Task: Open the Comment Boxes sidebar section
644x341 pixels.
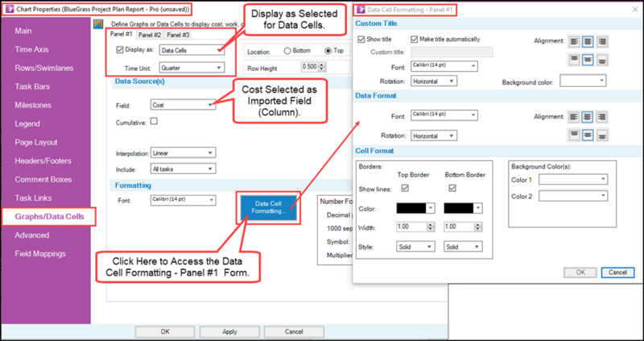Action: (43, 179)
